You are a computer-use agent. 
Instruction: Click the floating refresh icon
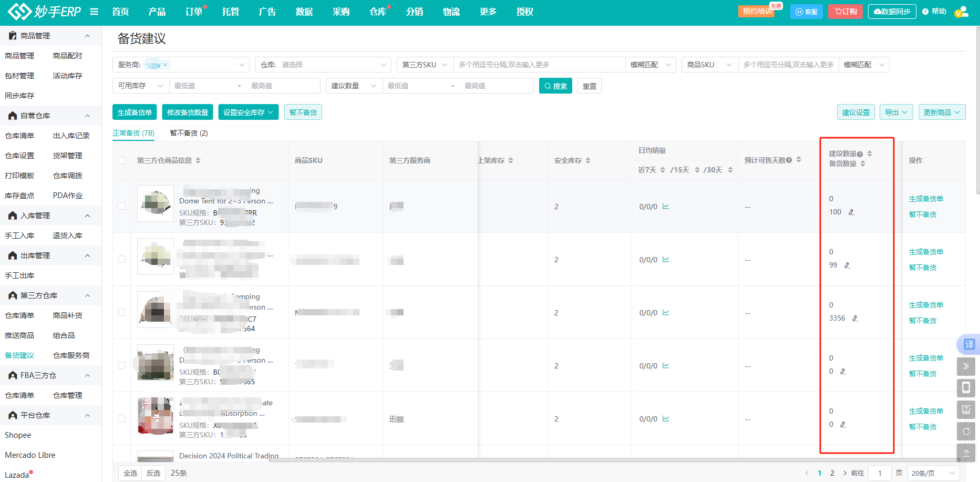click(966, 432)
